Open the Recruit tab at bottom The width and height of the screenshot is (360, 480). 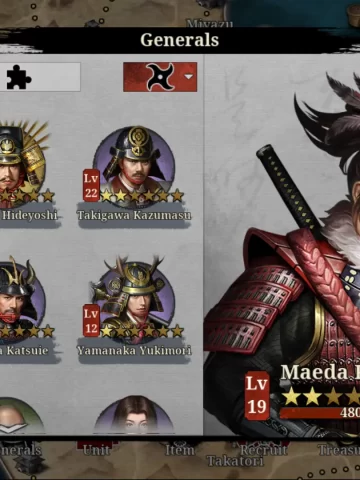coord(263,450)
